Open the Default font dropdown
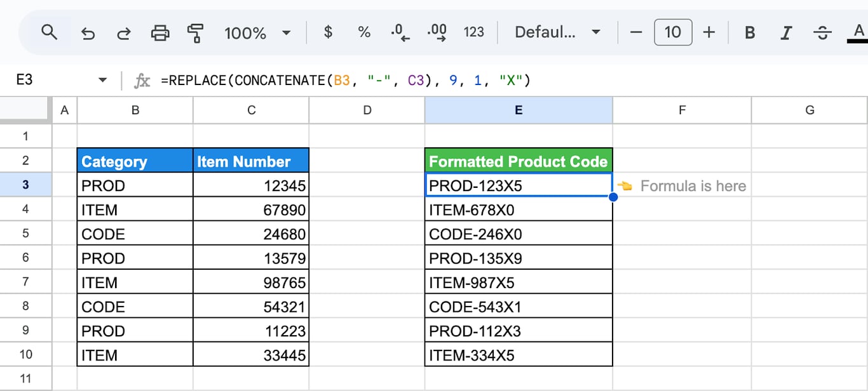This screenshot has height=391, width=868. coord(557,32)
